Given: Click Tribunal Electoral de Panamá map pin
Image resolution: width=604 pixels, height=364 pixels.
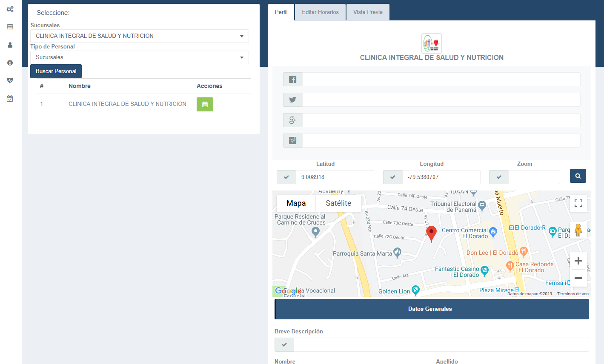Looking at the screenshot, I should click(482, 206).
